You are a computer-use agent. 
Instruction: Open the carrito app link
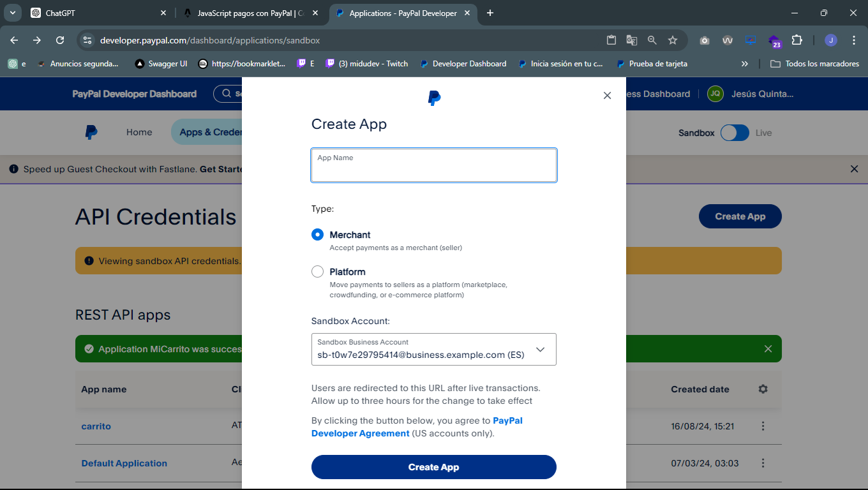pyautogui.click(x=96, y=426)
